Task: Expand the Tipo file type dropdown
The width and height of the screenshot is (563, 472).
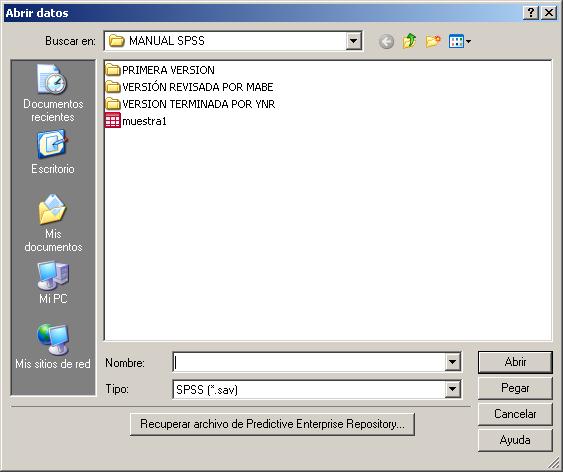Action: coord(452,389)
